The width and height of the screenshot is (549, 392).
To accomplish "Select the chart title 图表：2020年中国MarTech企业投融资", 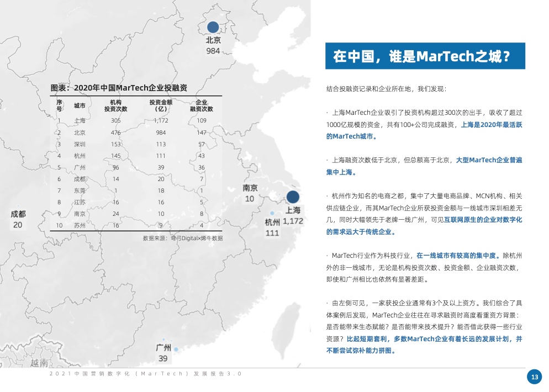I will tap(119, 88).
